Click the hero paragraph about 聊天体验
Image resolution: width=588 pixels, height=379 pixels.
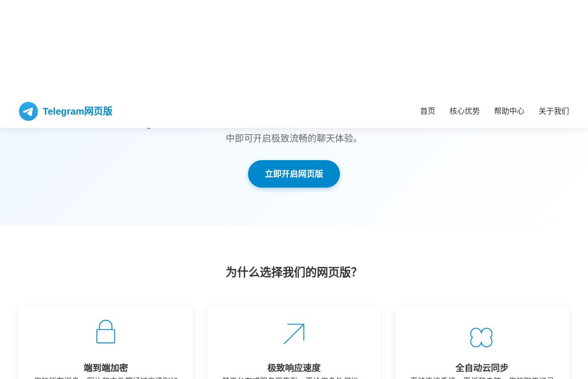click(x=294, y=138)
